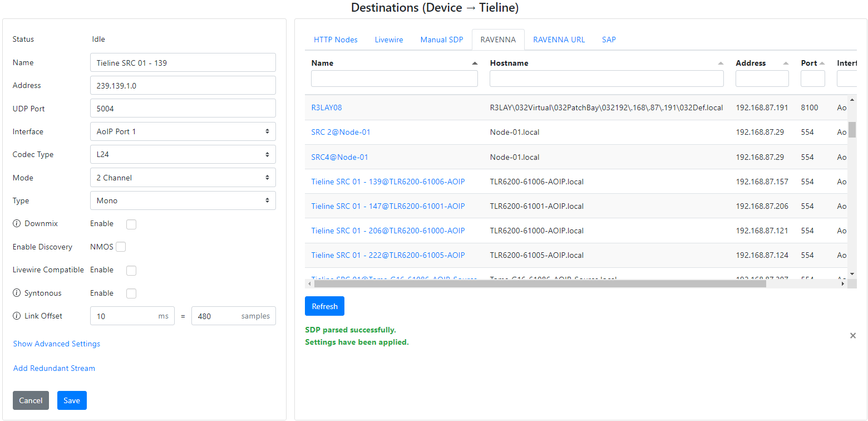Click the Hostname filter input field
Image resolution: width=868 pixels, height=421 pixels.
[x=606, y=79]
